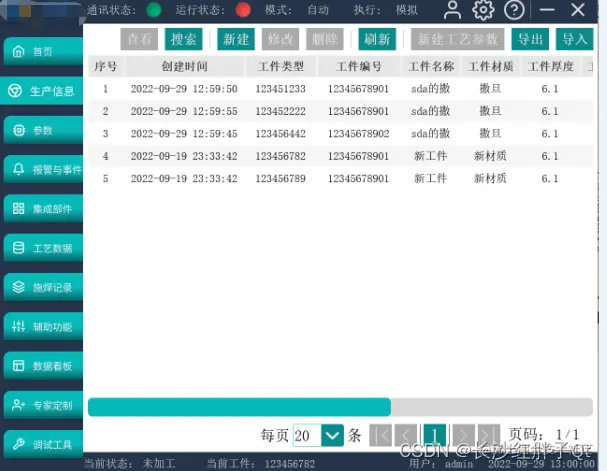
Task: Click workpiece number 12345678902 cell
Action: click(x=358, y=134)
